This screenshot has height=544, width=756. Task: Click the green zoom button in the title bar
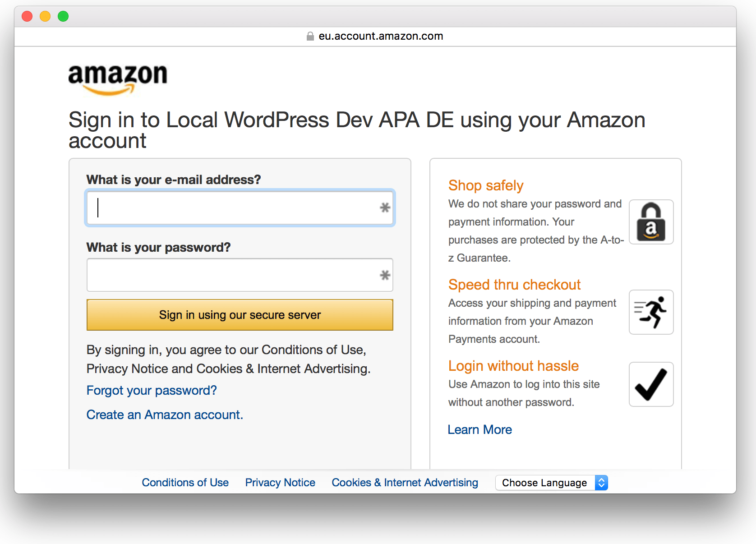(63, 16)
